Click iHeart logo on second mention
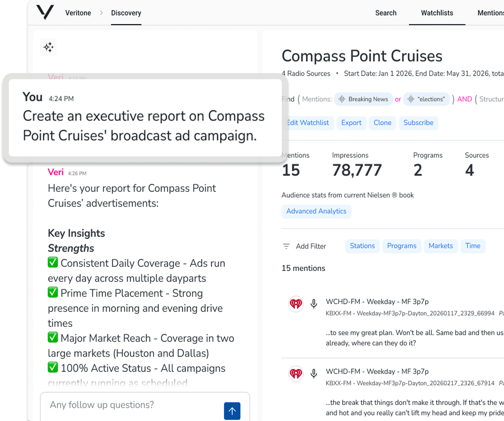Viewport: 504px width, 421px height. [296, 374]
